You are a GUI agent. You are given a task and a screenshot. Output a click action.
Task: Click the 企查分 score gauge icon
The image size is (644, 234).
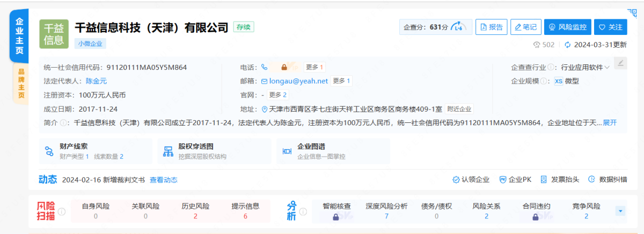click(458, 27)
